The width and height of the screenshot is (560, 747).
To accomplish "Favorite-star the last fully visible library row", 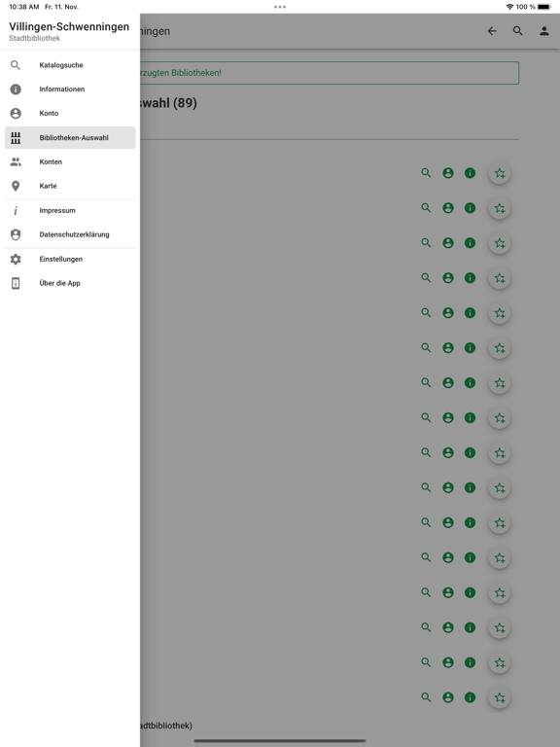I will click(500, 698).
